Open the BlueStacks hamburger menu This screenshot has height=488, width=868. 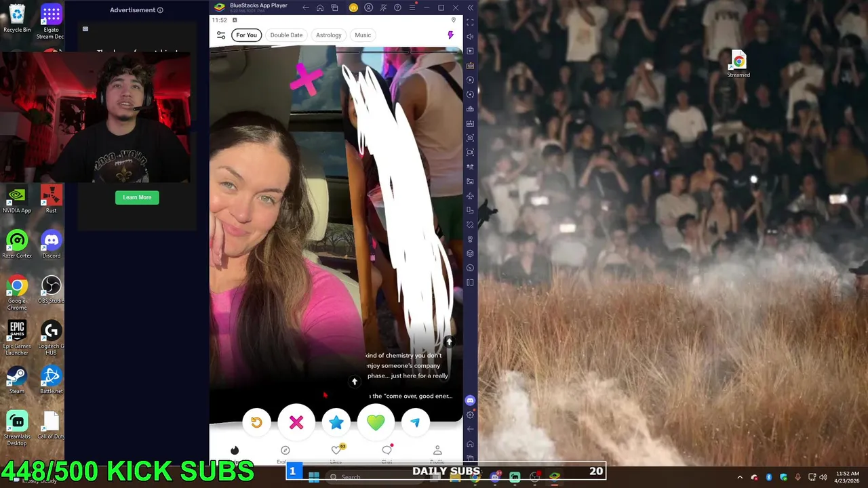point(412,7)
